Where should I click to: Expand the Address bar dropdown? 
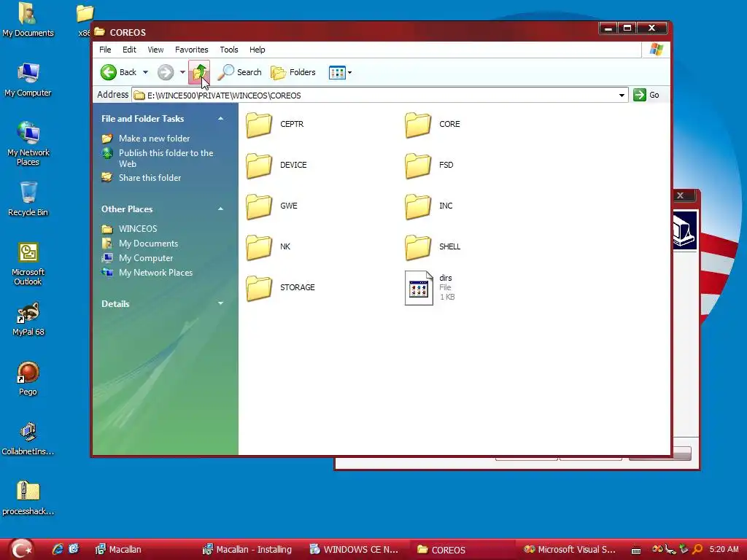point(622,96)
